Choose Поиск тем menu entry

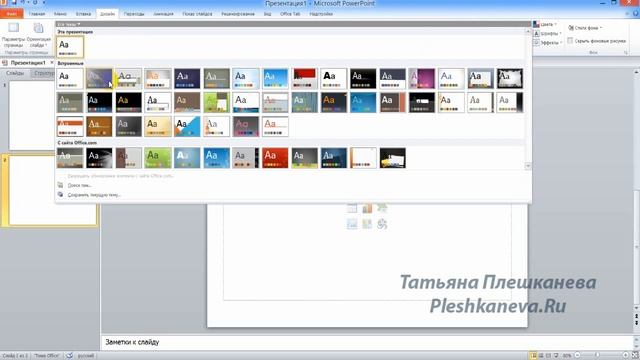coord(80,185)
